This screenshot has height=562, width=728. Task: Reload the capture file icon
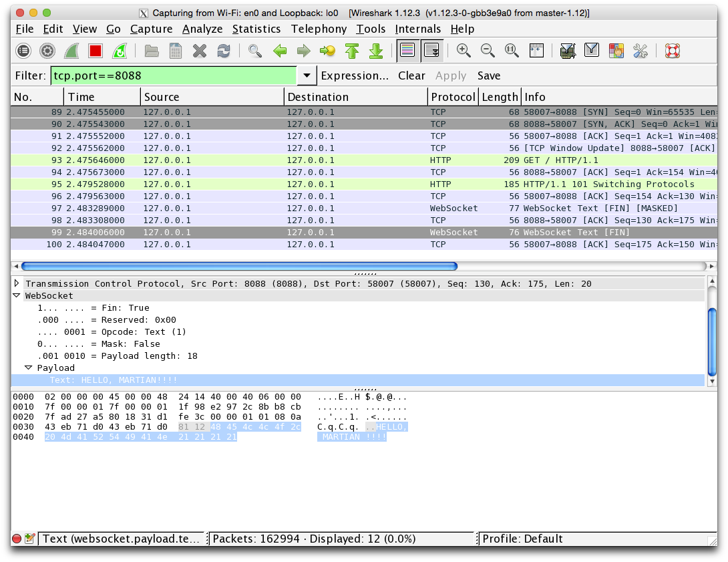(224, 51)
